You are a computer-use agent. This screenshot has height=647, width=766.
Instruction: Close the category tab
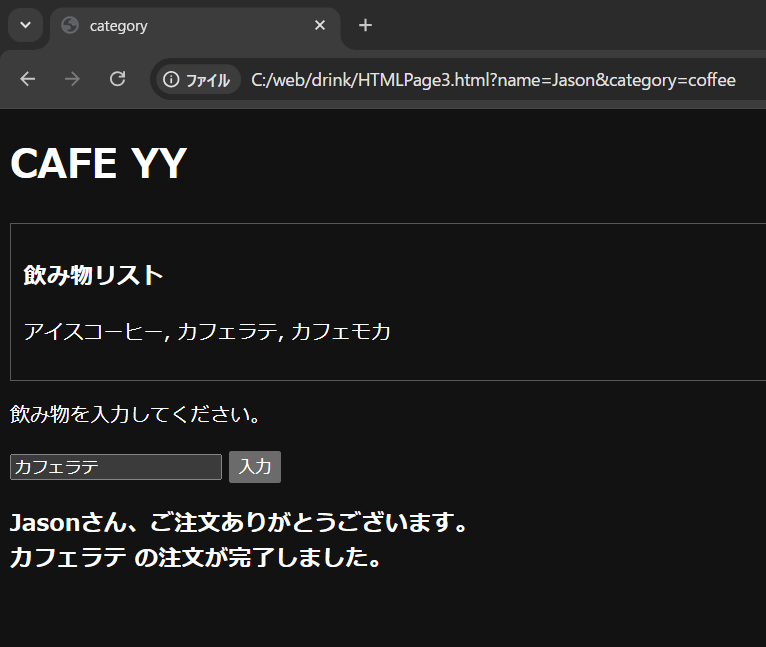pyautogui.click(x=319, y=25)
